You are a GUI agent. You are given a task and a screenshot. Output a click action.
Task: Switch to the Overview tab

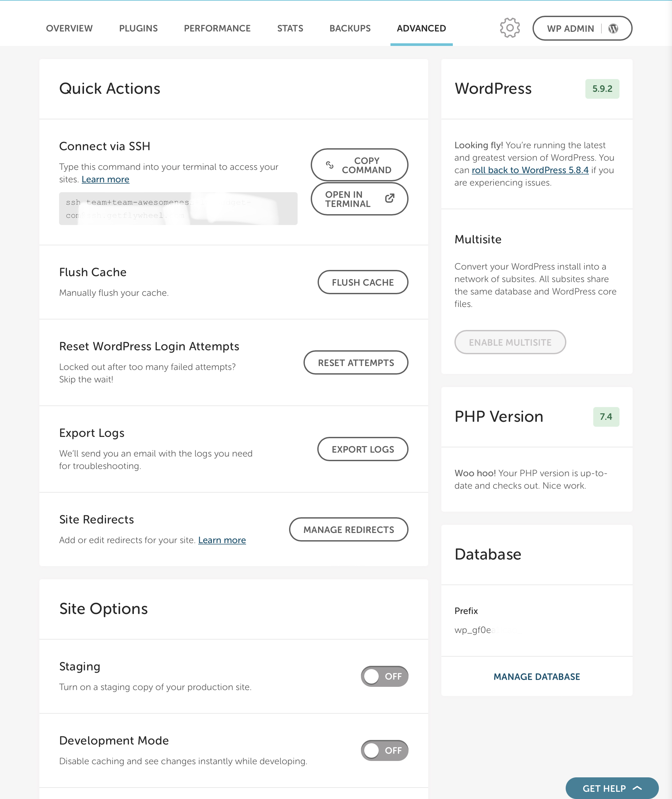click(69, 29)
